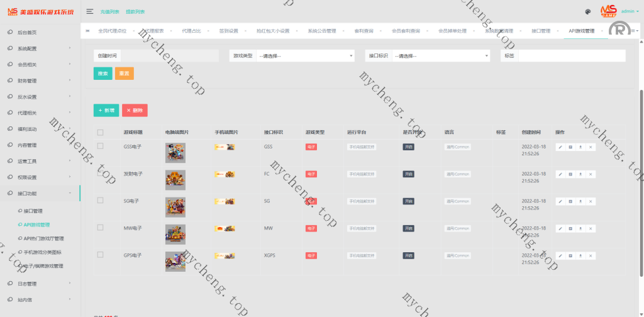Image resolution: width=644 pixels, height=317 pixels.
Task: Open the 接口标识 dropdown
Action: (x=440, y=56)
